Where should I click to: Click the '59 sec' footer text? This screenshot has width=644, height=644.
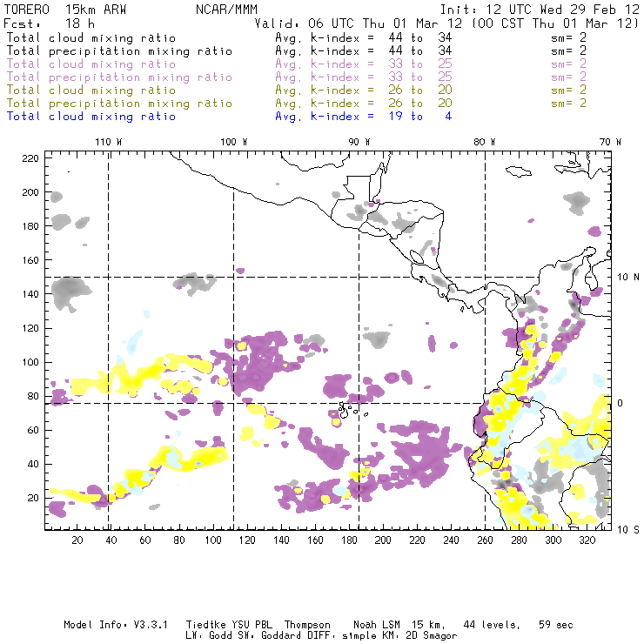556,625
